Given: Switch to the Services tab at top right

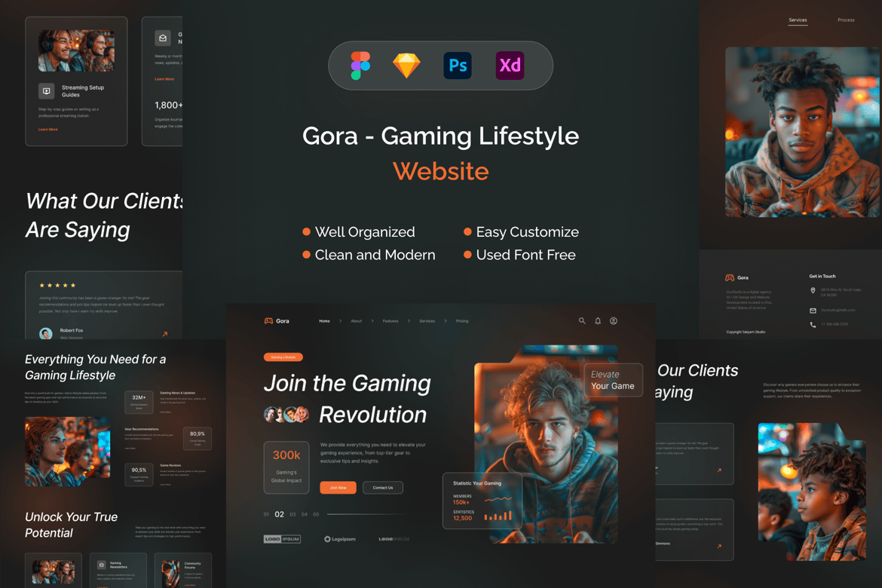Looking at the screenshot, I should coord(798,20).
